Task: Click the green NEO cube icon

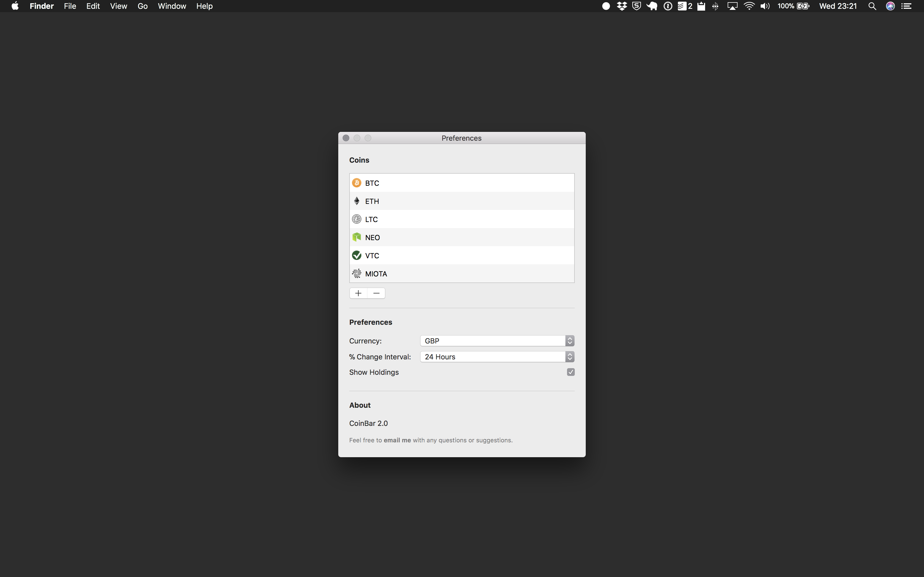Action: [x=357, y=237]
